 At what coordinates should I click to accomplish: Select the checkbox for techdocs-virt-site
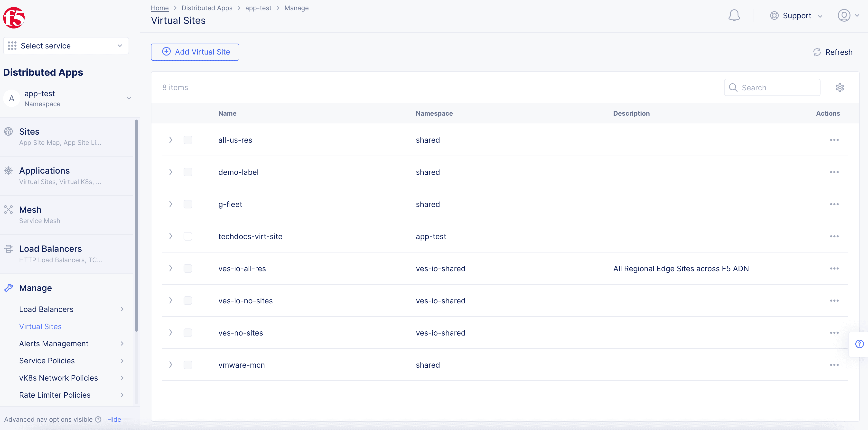188,236
